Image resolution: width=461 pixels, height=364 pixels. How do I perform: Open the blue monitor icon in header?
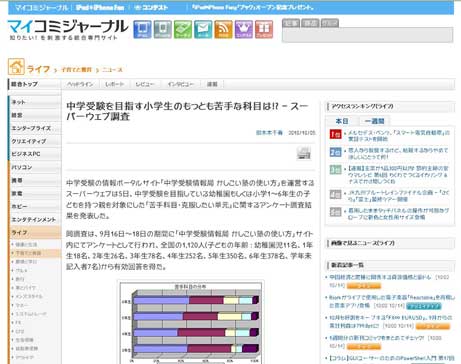(142, 29)
